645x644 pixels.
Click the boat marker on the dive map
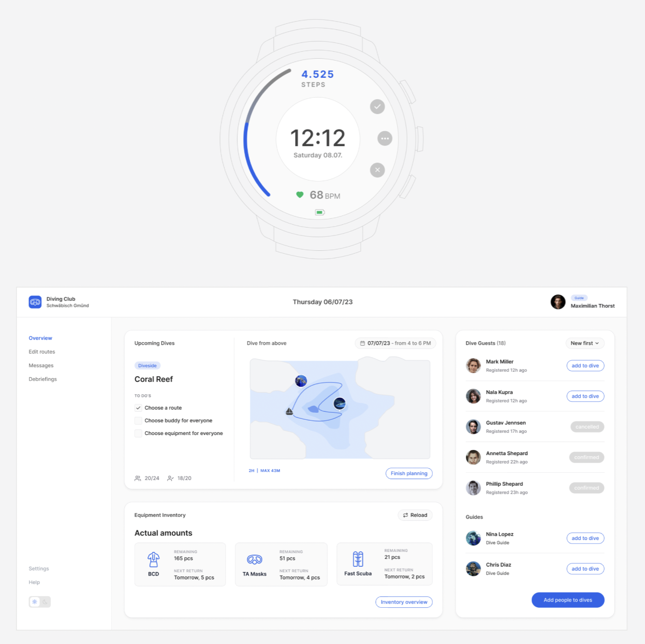pyautogui.click(x=289, y=411)
